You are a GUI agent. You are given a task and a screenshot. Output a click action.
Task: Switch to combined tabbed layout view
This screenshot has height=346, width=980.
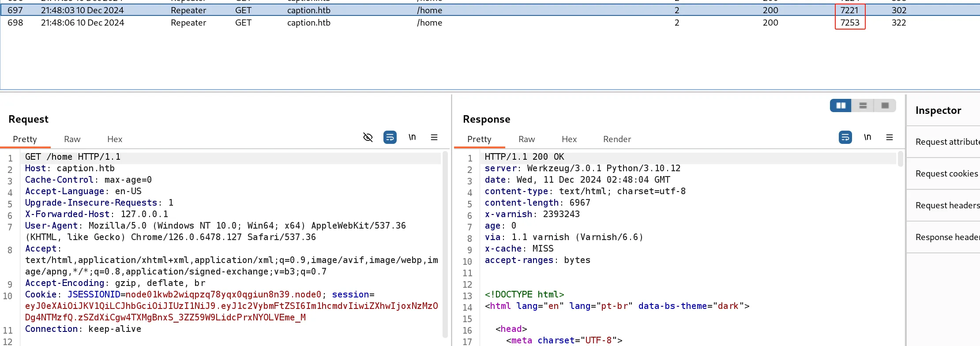(885, 105)
